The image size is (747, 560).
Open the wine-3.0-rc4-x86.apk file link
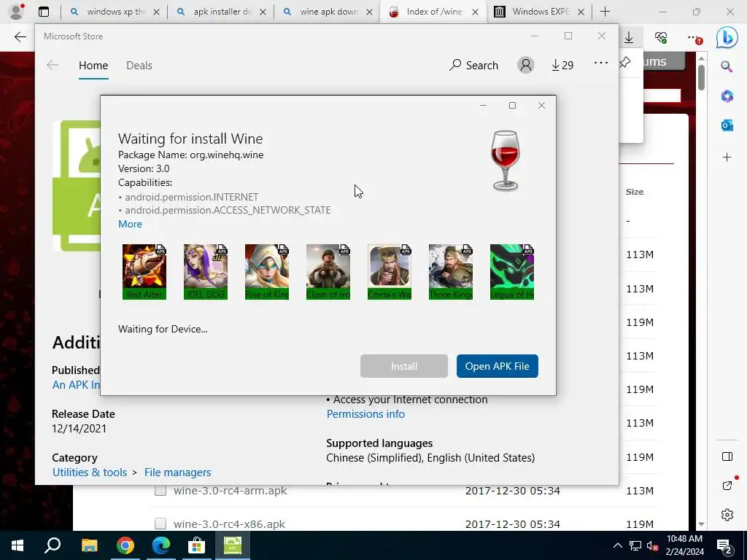pos(229,524)
